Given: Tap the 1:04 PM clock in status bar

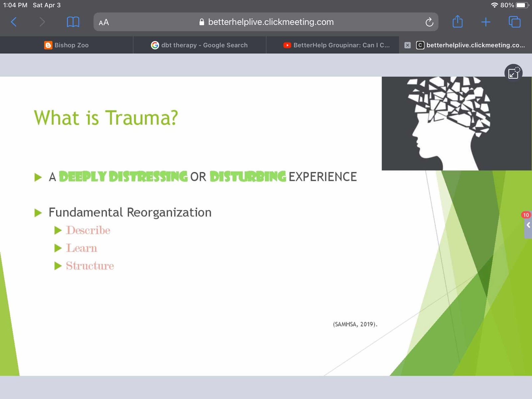Looking at the screenshot, I should tap(15, 5).
